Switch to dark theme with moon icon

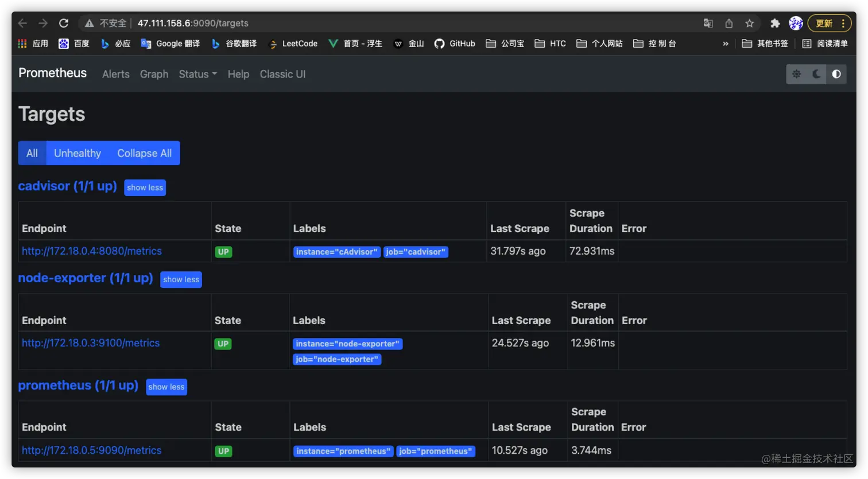pos(816,74)
